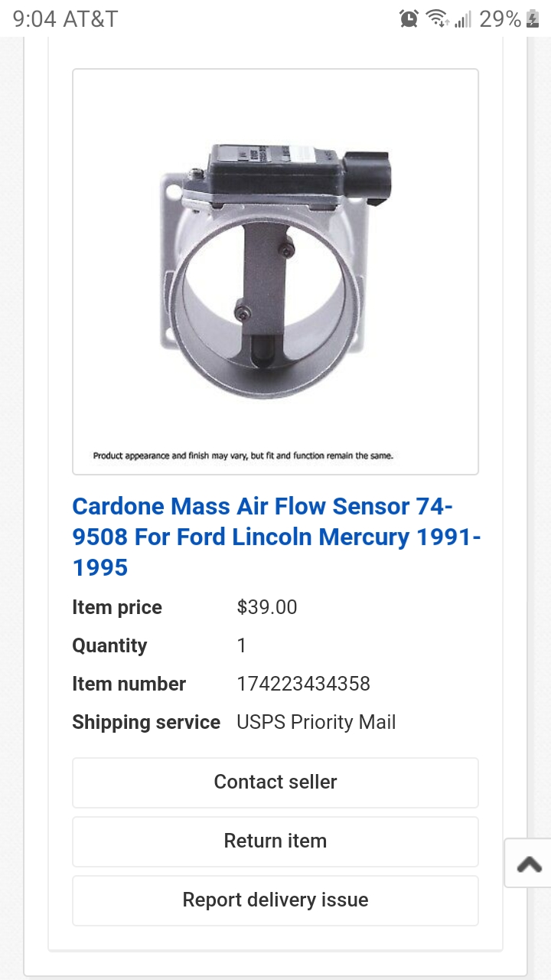551x980 pixels.
Task: Tap the Quantity value 1
Action: pos(242,645)
